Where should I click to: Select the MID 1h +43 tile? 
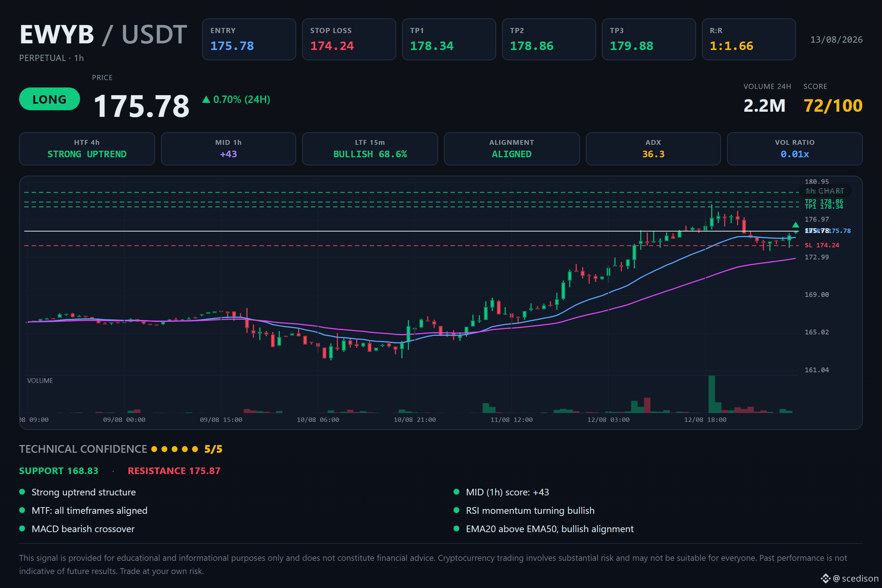coord(228,149)
